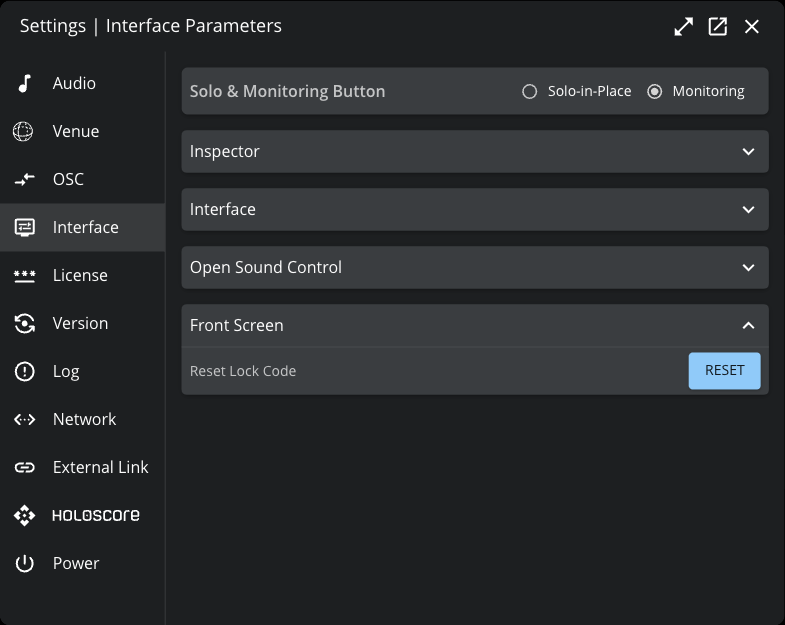Click the Power icon in sidebar
The width and height of the screenshot is (785, 625).
[24, 563]
